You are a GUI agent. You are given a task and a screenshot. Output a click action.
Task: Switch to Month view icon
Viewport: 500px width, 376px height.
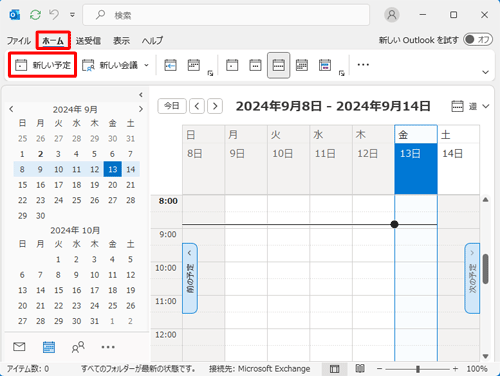pyautogui.click(x=302, y=65)
